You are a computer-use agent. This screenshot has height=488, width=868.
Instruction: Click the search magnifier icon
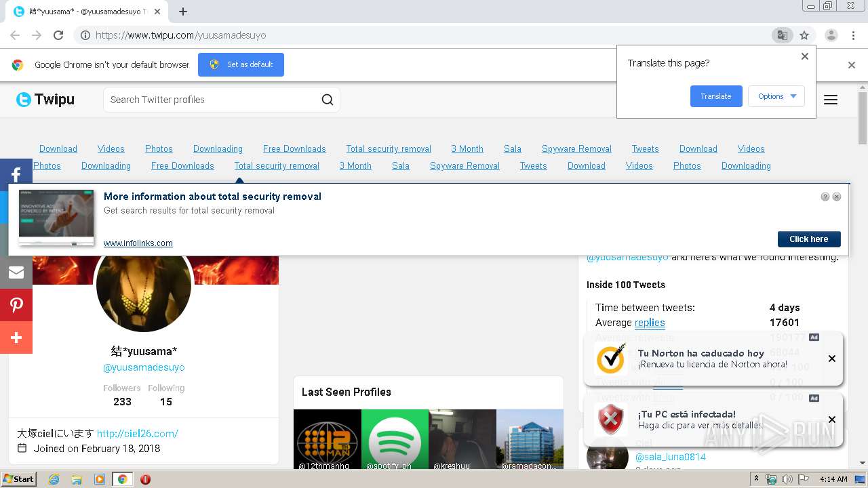click(x=328, y=100)
